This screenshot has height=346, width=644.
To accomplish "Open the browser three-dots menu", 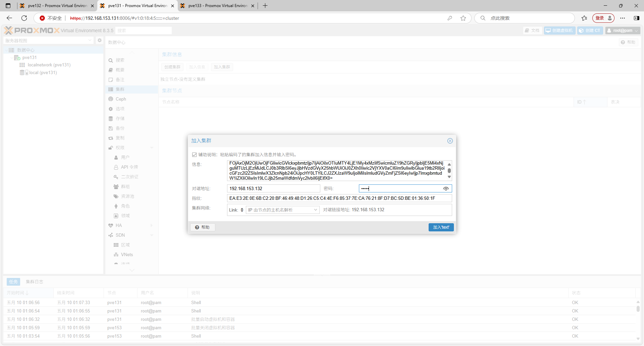I will [x=623, y=18].
